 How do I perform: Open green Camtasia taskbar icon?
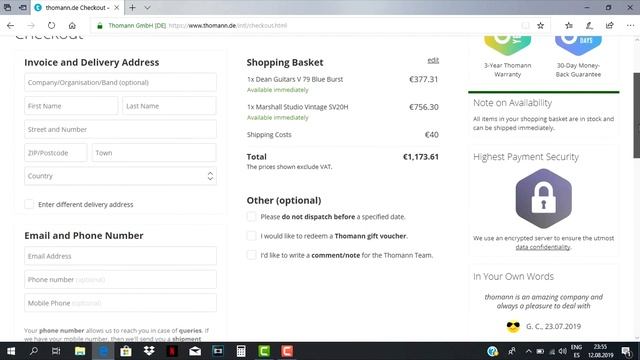click(264, 351)
